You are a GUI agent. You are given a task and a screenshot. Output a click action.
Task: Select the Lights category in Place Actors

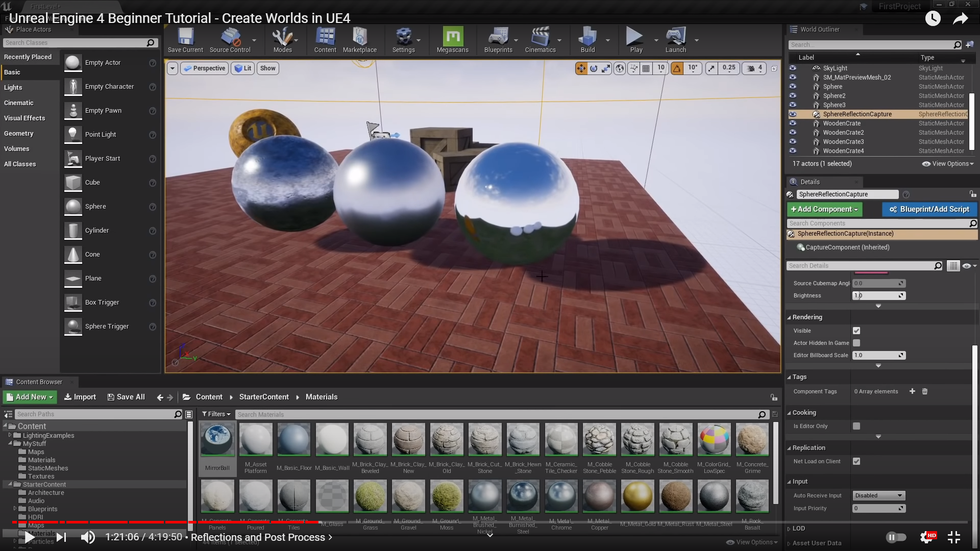click(13, 87)
